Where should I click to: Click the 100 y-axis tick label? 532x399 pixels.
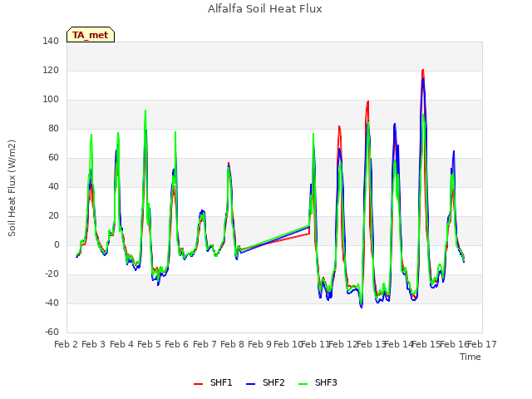point(51,100)
